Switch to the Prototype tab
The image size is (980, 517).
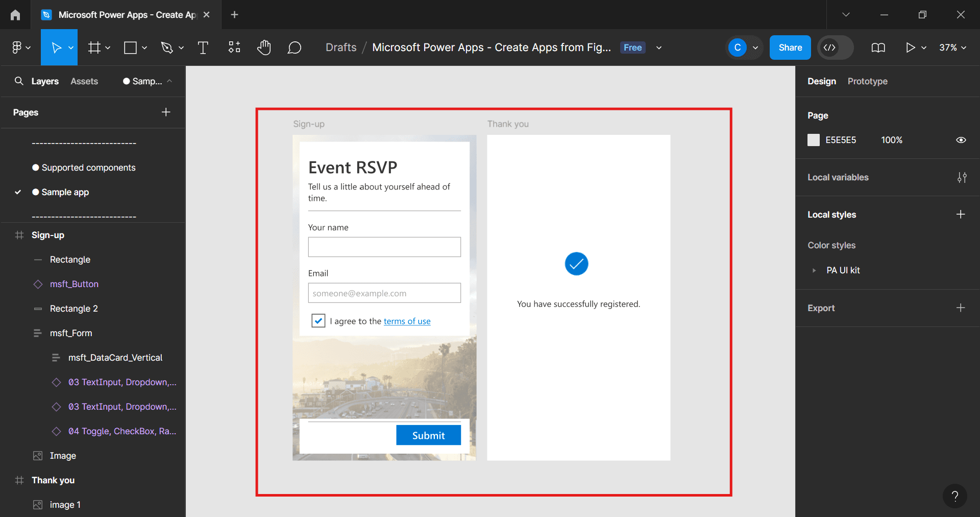coord(867,81)
